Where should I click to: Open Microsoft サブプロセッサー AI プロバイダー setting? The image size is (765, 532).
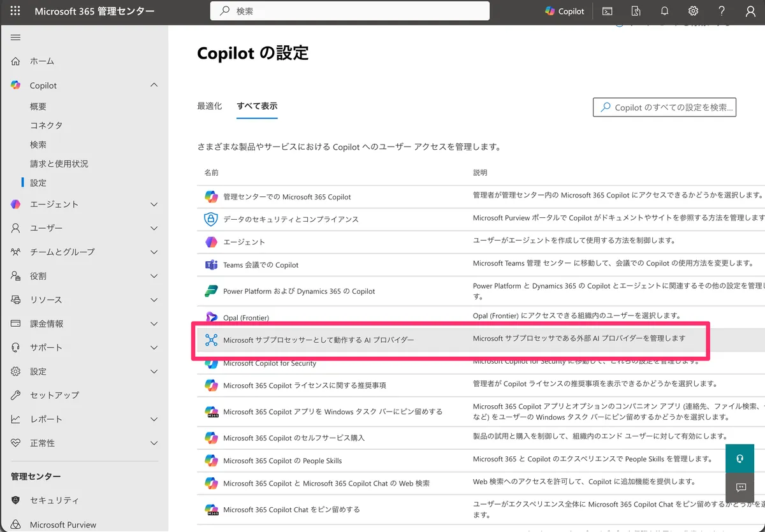318,340
